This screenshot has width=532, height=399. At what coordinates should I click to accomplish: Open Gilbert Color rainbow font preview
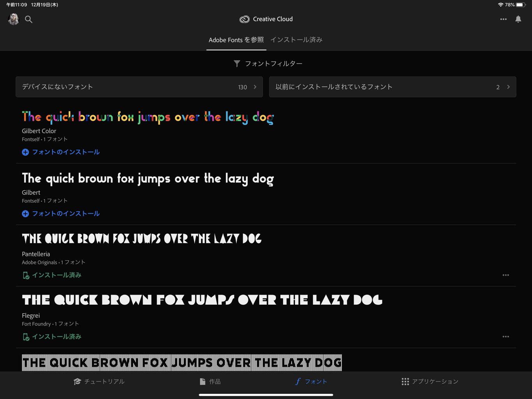point(148,117)
